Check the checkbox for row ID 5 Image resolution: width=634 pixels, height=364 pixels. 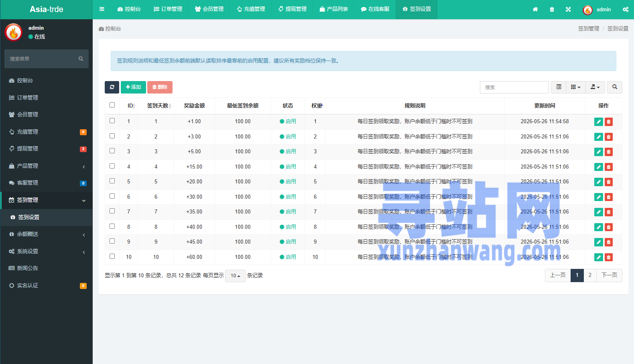coord(112,181)
